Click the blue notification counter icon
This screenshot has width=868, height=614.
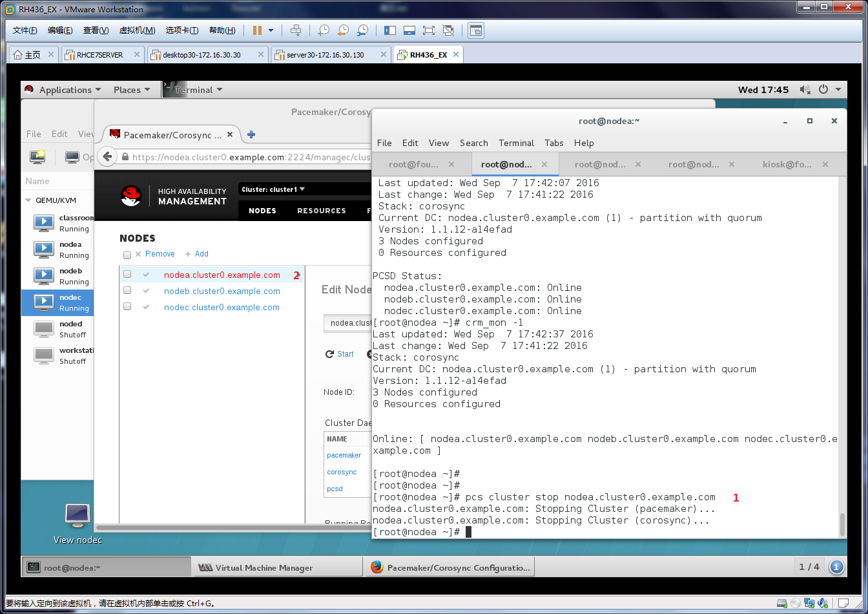(x=836, y=567)
